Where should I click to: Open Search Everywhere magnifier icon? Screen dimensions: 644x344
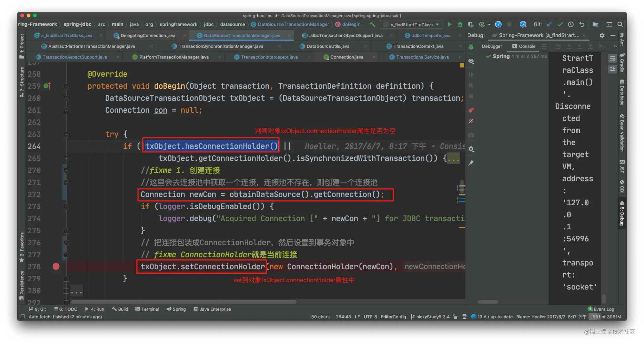pyautogui.click(x=620, y=24)
